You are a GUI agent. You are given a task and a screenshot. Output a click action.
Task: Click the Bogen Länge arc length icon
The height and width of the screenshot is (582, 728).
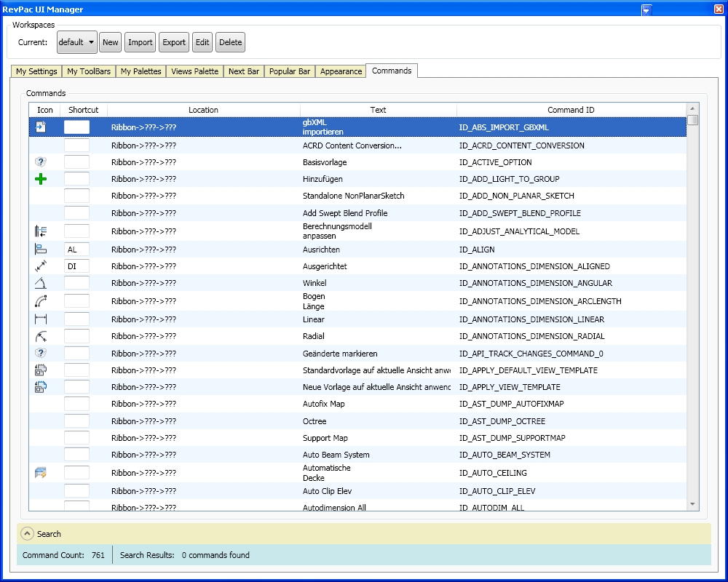(41, 301)
